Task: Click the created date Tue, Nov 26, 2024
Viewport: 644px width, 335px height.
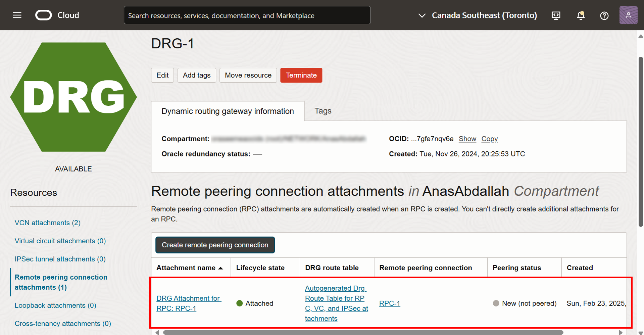Action: (472, 154)
